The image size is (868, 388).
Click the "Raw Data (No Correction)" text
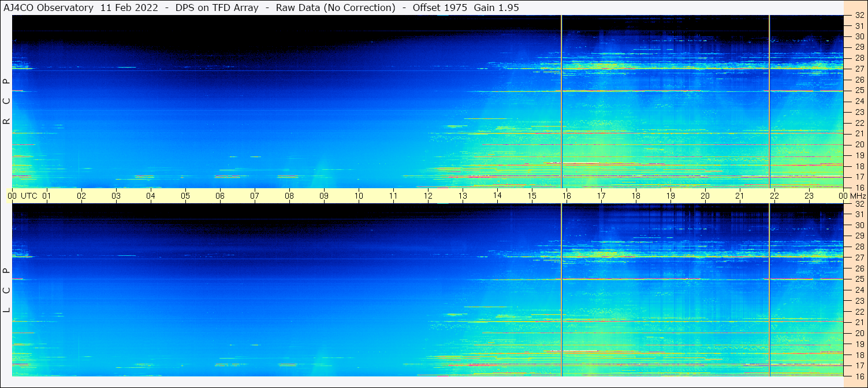tap(336, 8)
